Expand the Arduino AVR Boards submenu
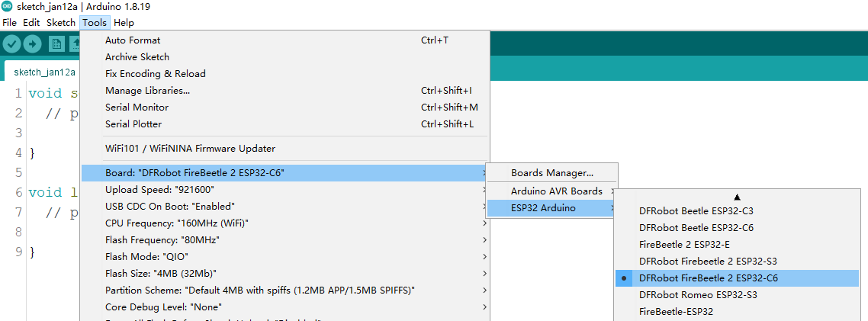Screen dimensions: 868x321 (551, 191)
